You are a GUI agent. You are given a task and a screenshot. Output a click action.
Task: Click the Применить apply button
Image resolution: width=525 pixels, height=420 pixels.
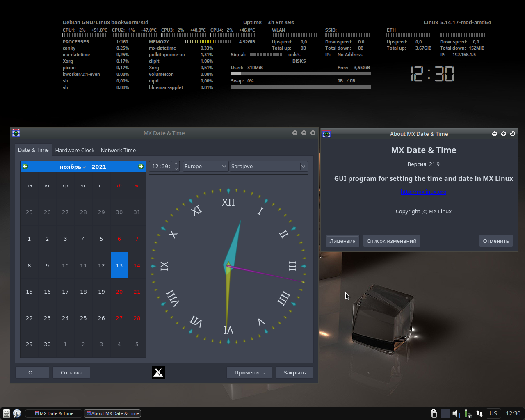[249, 372]
